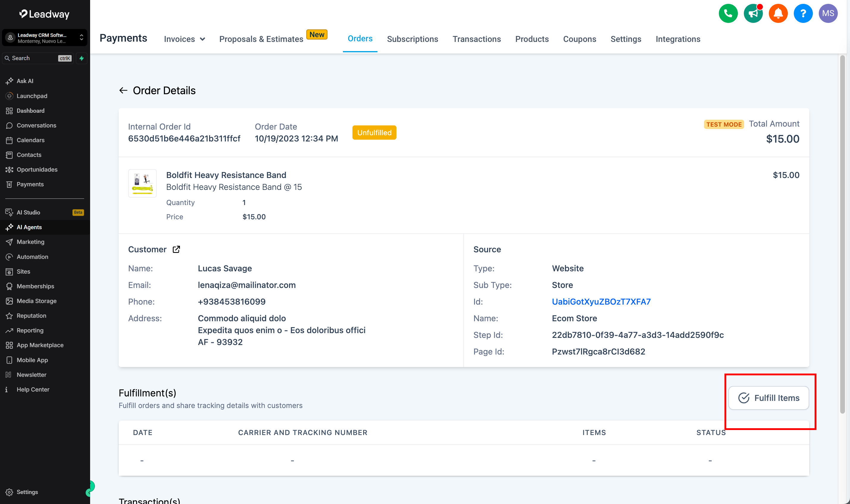This screenshot has width=850, height=504.
Task: Open the MS user avatar menu
Action: (x=828, y=14)
